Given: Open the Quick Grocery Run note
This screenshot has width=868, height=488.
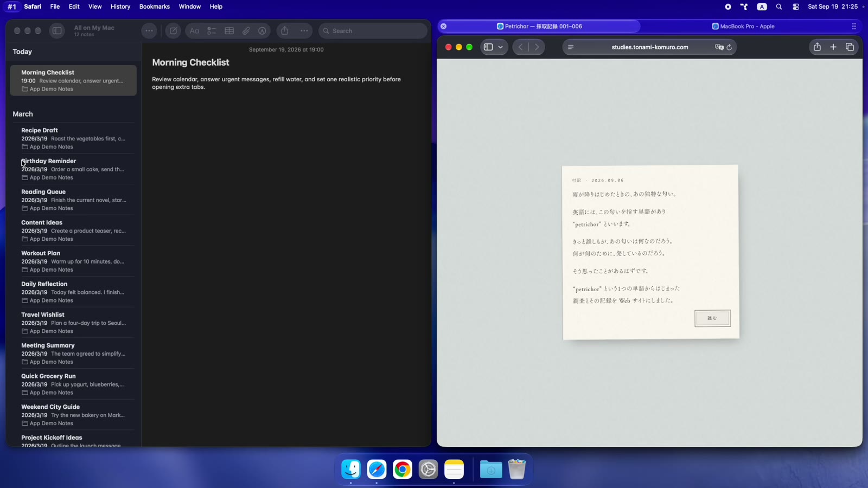Looking at the screenshot, I should pos(73,384).
